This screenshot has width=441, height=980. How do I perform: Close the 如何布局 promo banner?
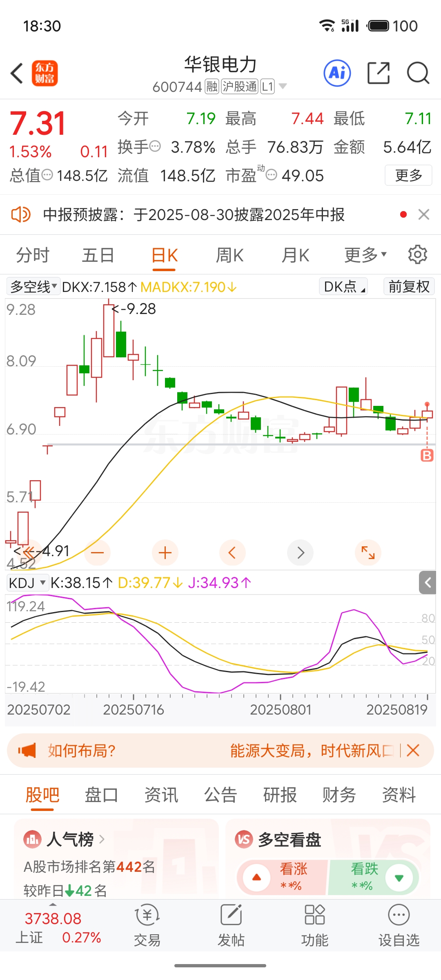pos(413,751)
